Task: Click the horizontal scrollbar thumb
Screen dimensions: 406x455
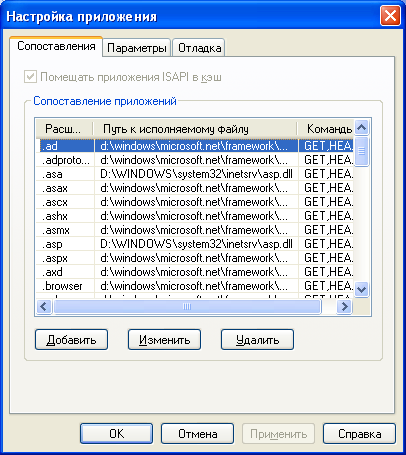Action: click(x=187, y=306)
